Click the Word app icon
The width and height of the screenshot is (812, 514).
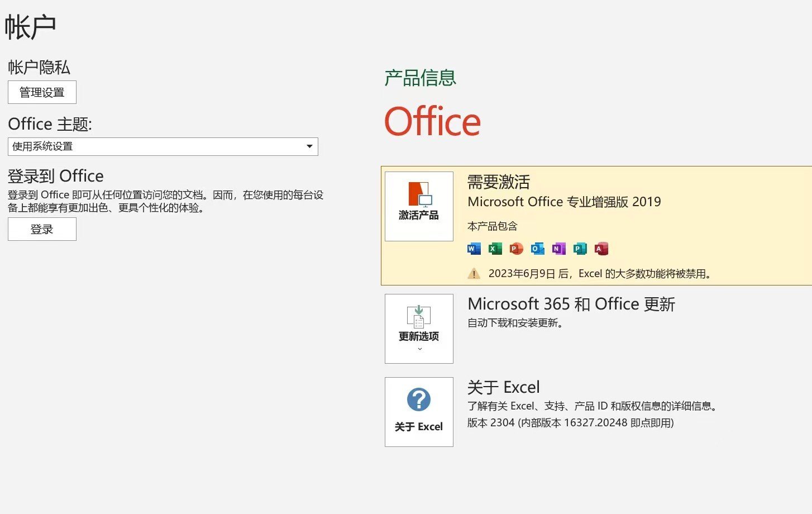[x=473, y=248]
